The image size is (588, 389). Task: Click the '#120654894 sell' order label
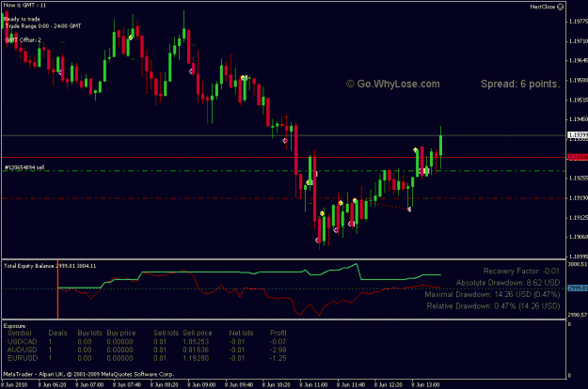[24, 167]
